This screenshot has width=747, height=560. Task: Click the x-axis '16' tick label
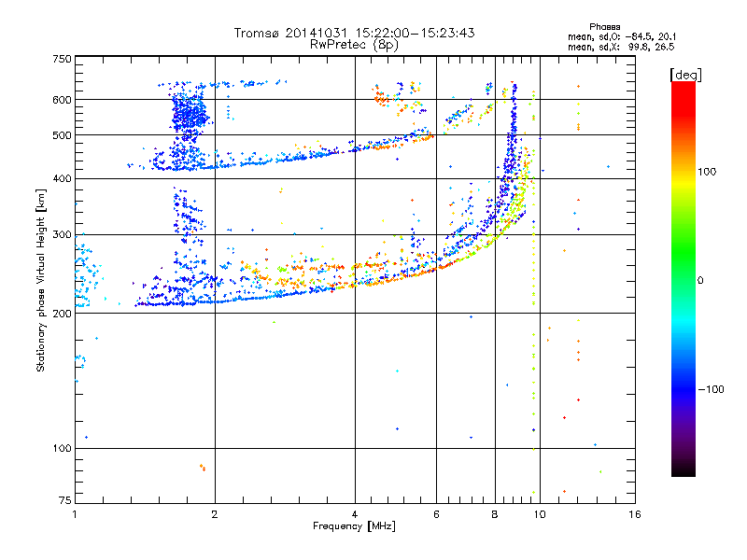[x=635, y=514]
